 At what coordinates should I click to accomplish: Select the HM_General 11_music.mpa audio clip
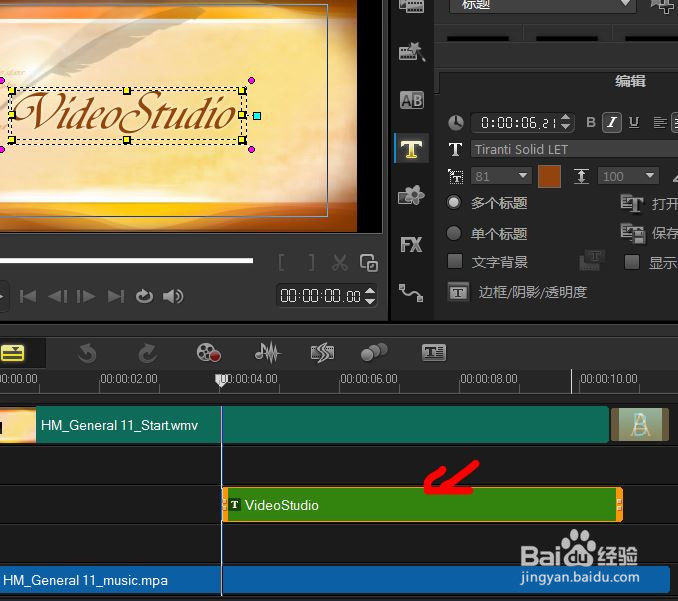335,580
